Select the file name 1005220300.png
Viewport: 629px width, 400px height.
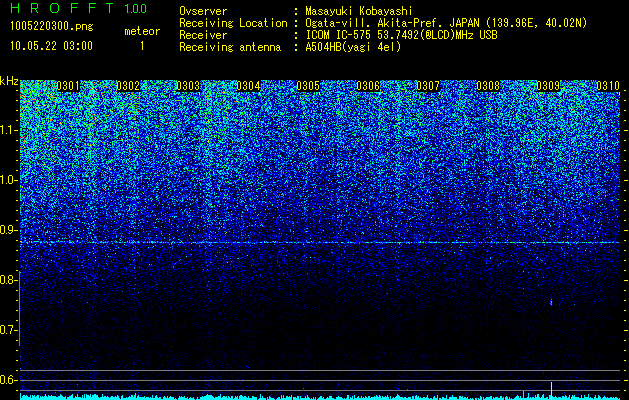click(x=52, y=27)
